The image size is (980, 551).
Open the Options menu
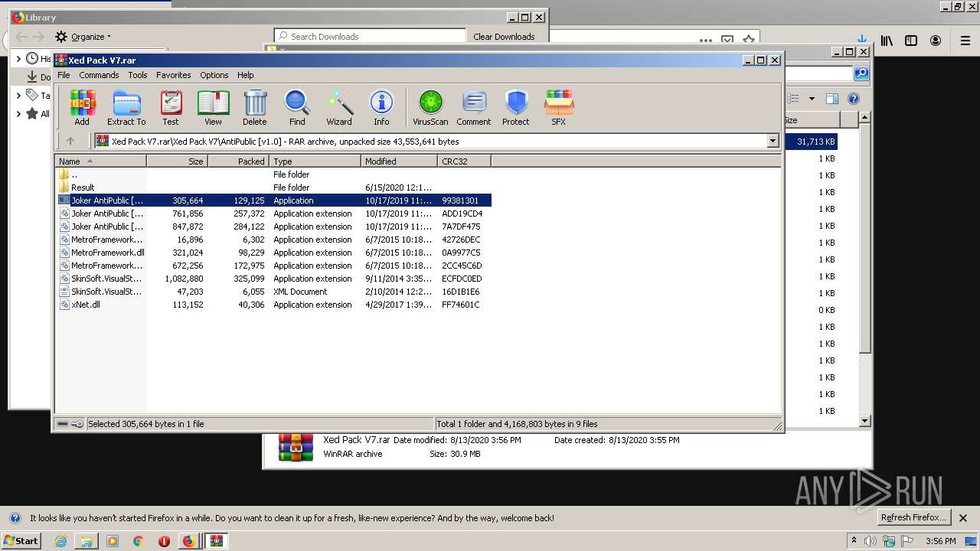tap(214, 75)
